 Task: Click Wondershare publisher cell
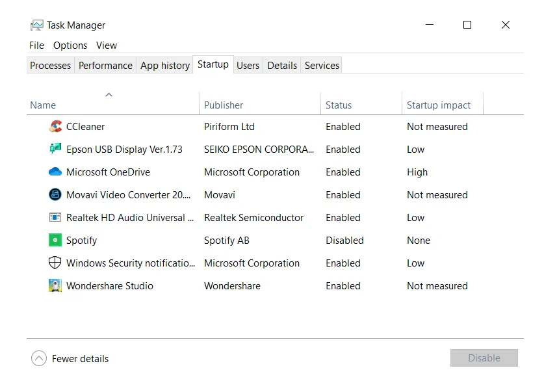(232, 286)
